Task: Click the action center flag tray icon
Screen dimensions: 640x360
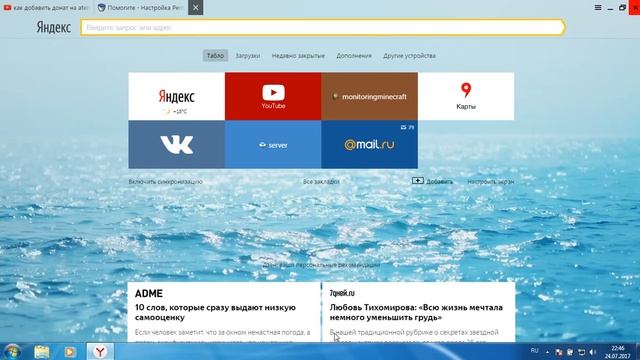Action: pos(559,352)
